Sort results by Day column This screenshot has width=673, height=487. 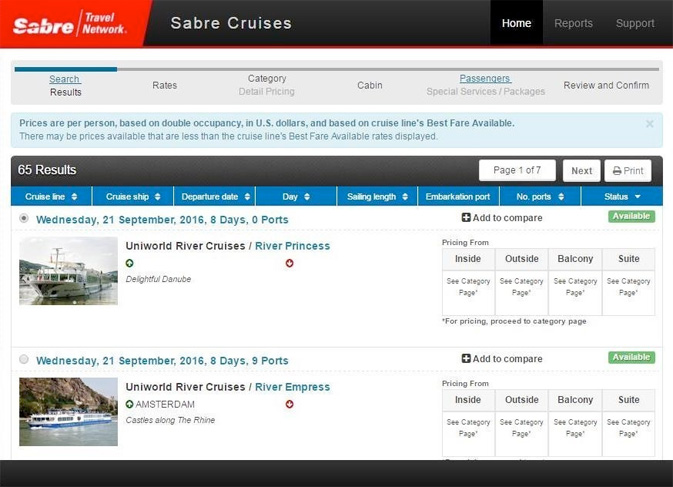click(x=296, y=197)
